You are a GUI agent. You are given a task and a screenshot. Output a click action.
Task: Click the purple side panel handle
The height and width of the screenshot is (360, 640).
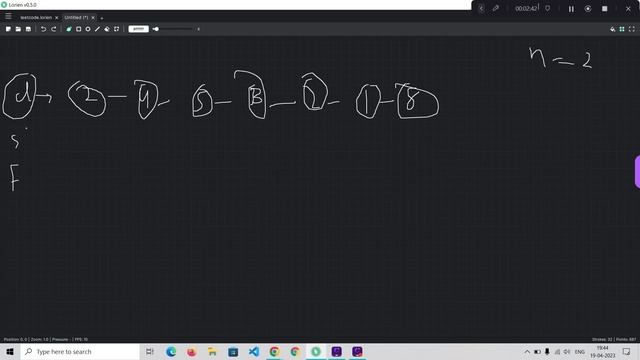point(637,172)
